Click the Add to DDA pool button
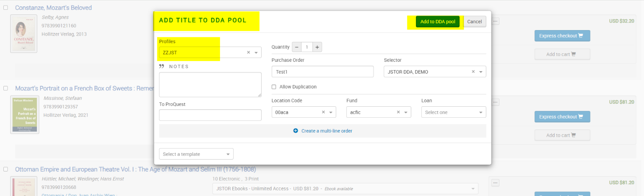 tap(438, 22)
